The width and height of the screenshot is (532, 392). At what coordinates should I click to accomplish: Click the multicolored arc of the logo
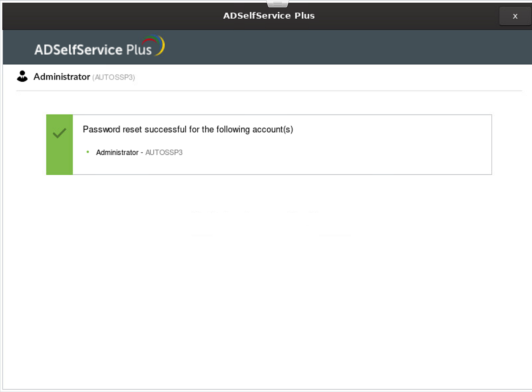[x=157, y=44]
